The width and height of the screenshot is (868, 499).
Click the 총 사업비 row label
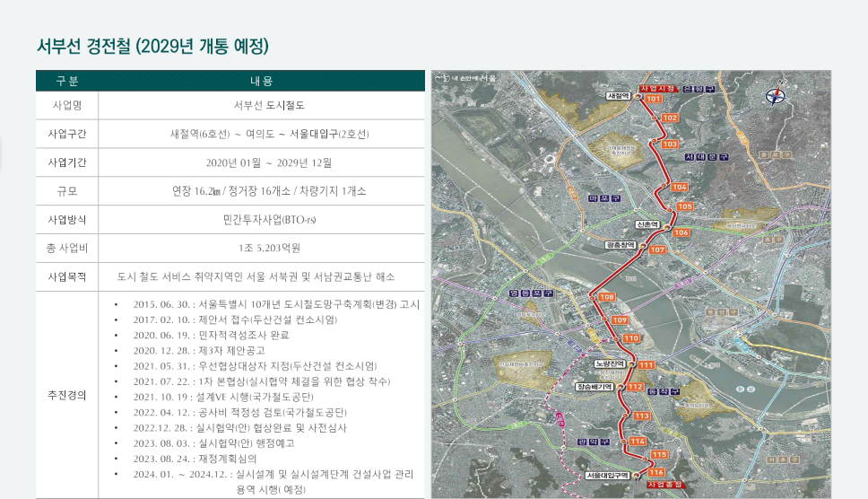(x=67, y=248)
